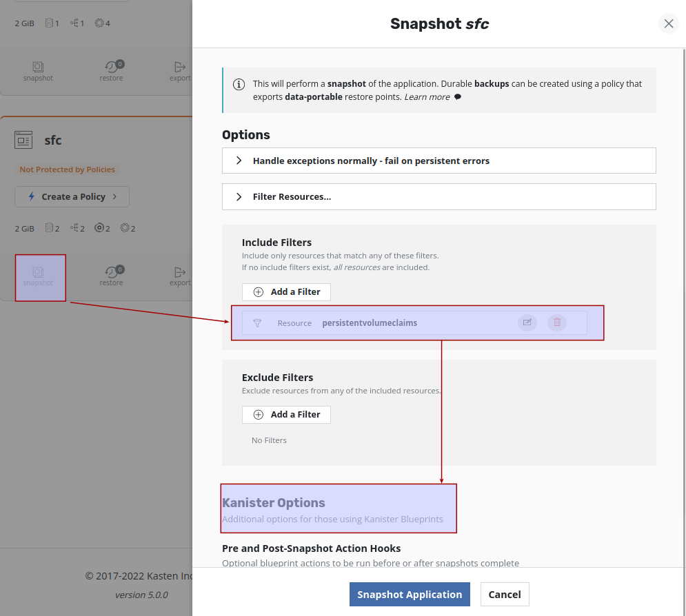Click the 2 GiB size on sfc card
Screen dimensions: 686x616
click(x=25, y=229)
